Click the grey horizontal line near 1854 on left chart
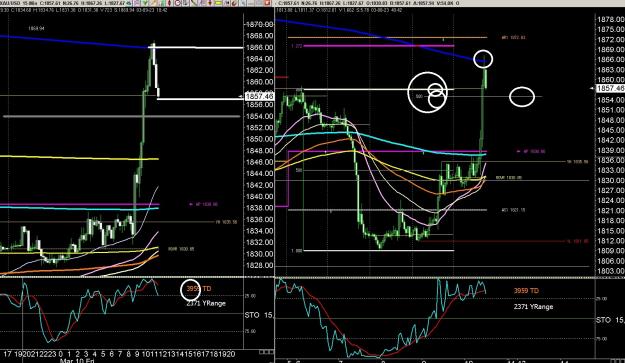 (x=122, y=116)
